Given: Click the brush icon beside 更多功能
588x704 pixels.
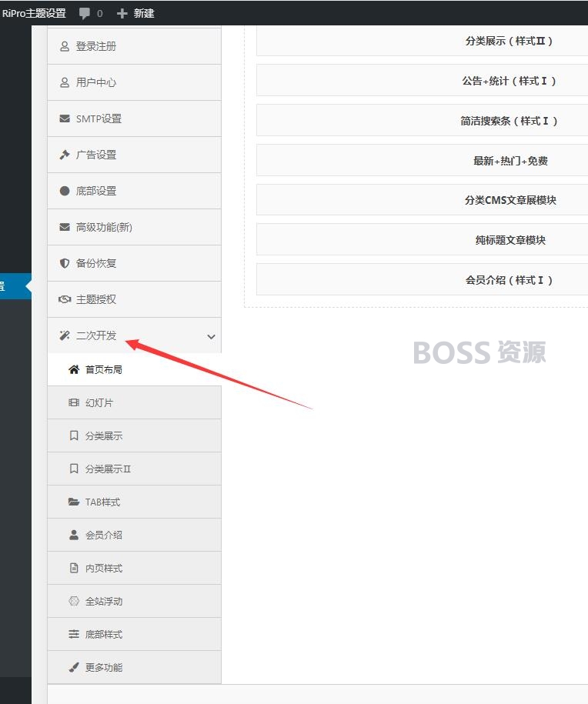Looking at the screenshot, I should coord(74,668).
